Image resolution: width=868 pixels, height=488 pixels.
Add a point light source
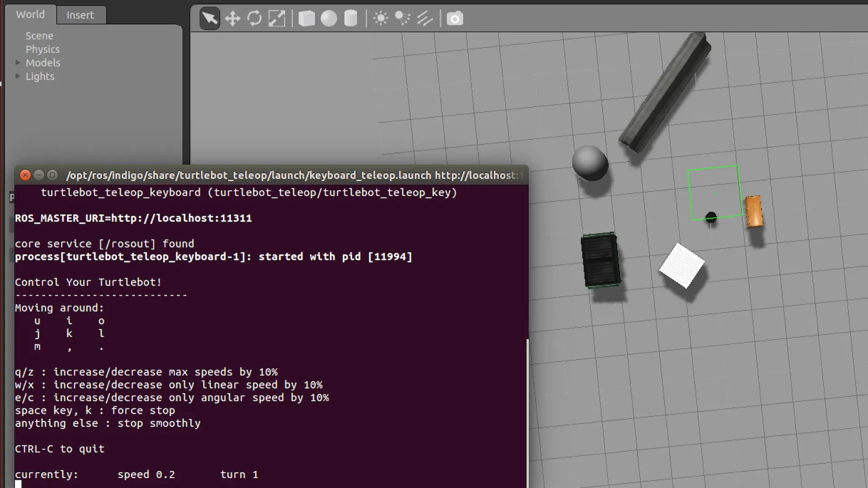tap(381, 19)
